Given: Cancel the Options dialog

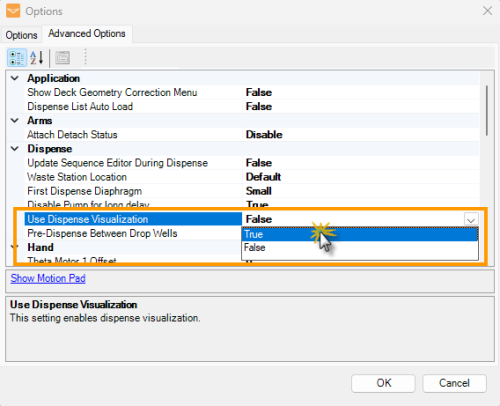Looking at the screenshot, I should 454,383.
